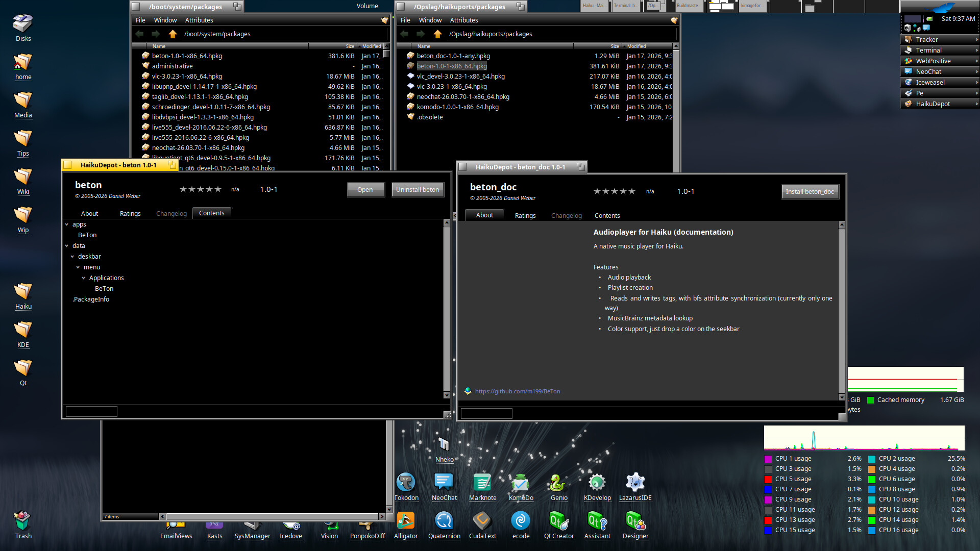Click the Tokodon mastodon icon
Viewport: 980px width, 551px height.
point(406,483)
